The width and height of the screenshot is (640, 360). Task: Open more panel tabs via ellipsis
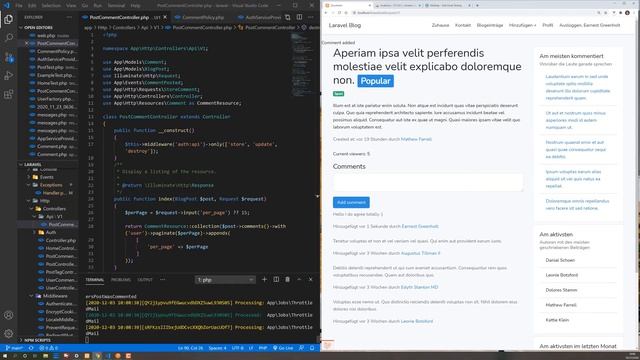162,280
